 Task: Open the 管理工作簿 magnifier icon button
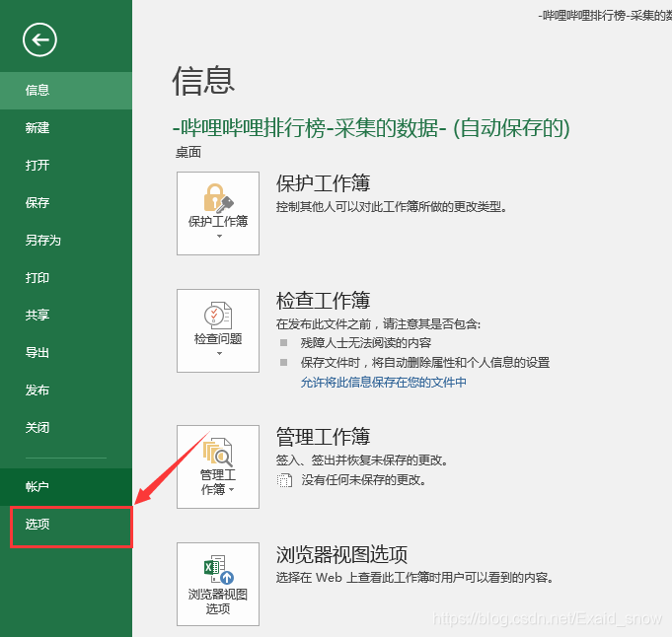tap(218, 466)
